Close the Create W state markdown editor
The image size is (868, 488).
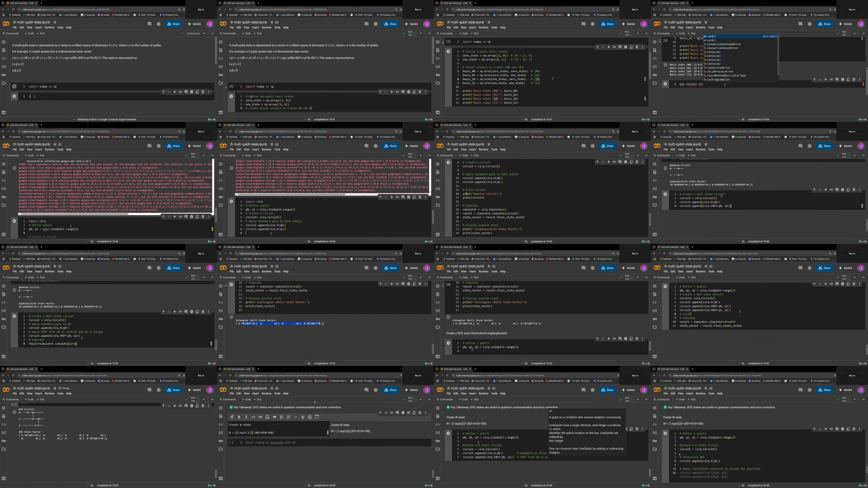409,413
